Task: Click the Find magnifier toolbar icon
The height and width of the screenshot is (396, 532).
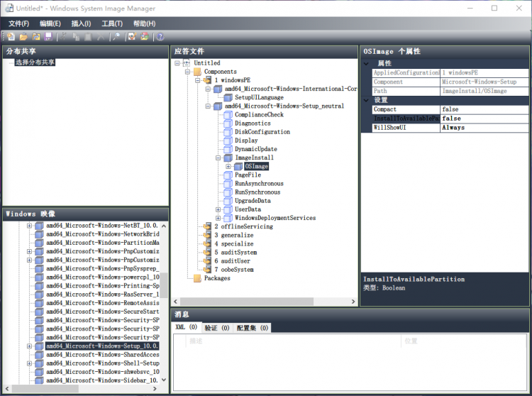Action: click(116, 37)
